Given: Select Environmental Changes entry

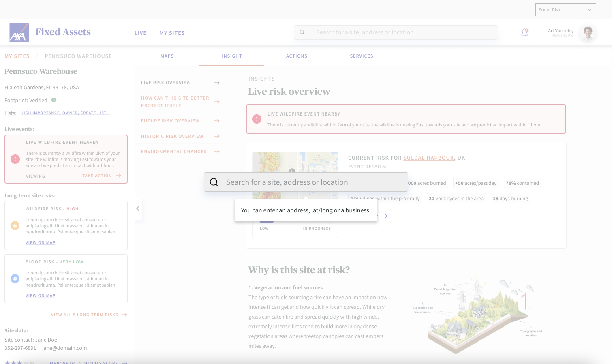Looking at the screenshot, I should click(174, 152).
